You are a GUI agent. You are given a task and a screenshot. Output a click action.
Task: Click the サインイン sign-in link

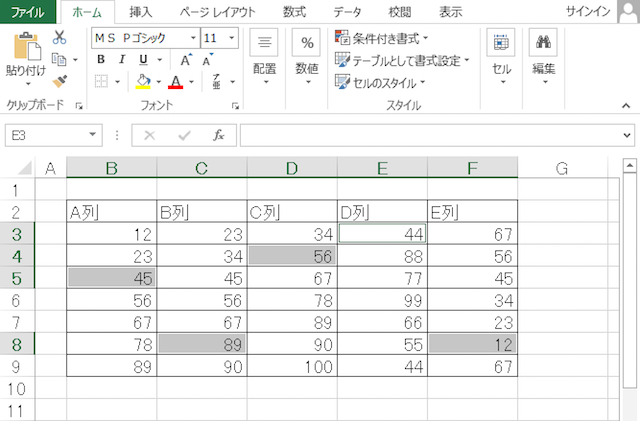tap(588, 11)
